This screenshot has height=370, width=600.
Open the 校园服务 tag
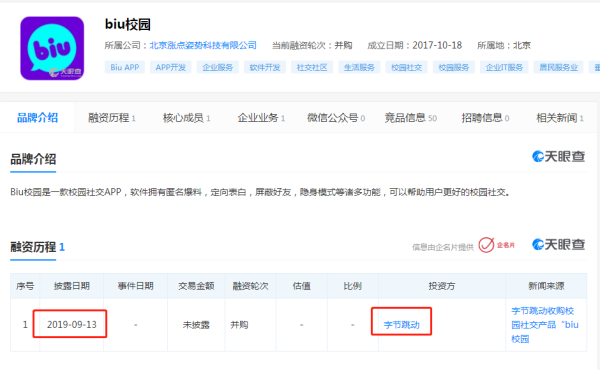click(454, 67)
